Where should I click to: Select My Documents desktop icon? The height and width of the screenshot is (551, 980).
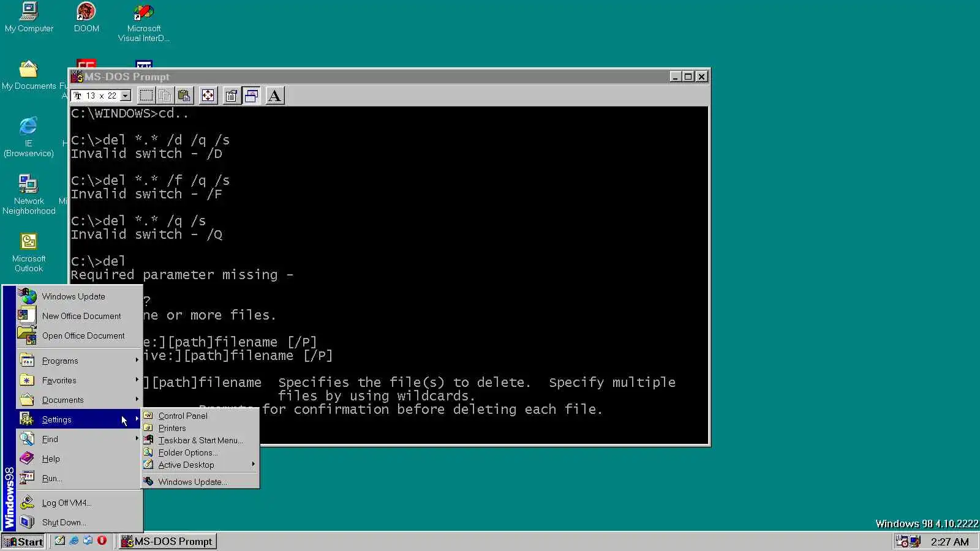point(29,75)
